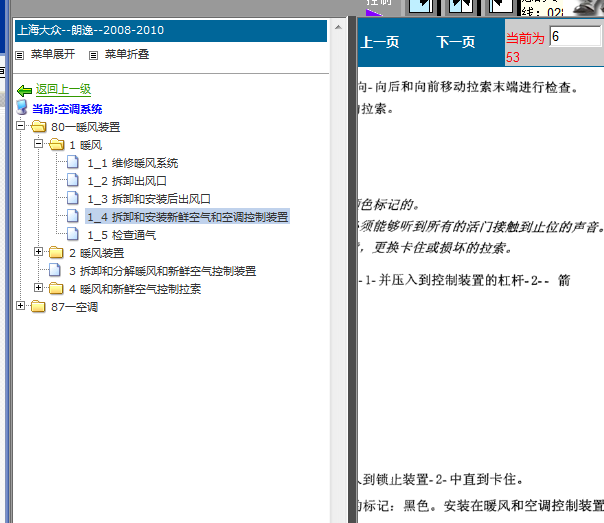Click the dark splitter bar between panels

point(352,270)
